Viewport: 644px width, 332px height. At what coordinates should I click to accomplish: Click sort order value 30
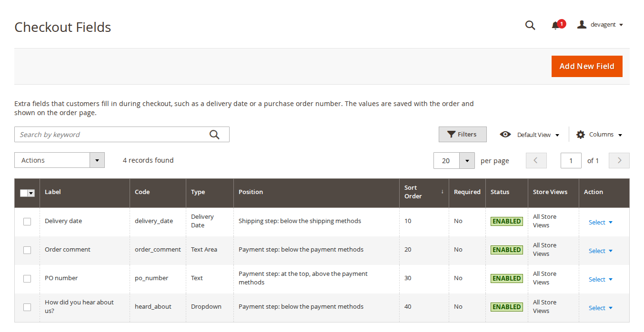click(408, 278)
